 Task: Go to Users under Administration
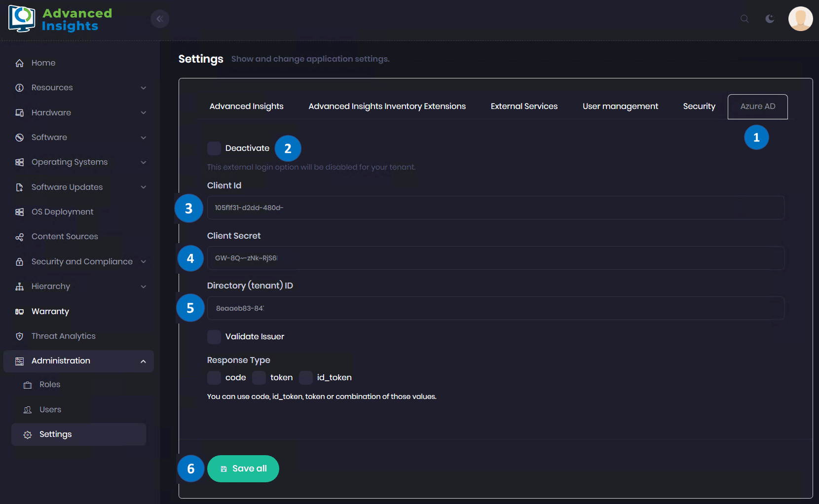pos(50,409)
